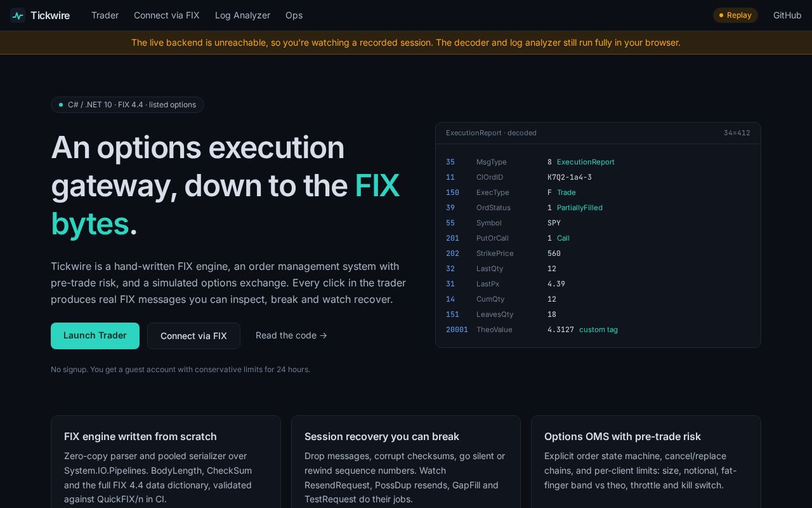Click the 'No signup' guest account note
Viewport: 812px width, 508px height.
[x=180, y=370]
